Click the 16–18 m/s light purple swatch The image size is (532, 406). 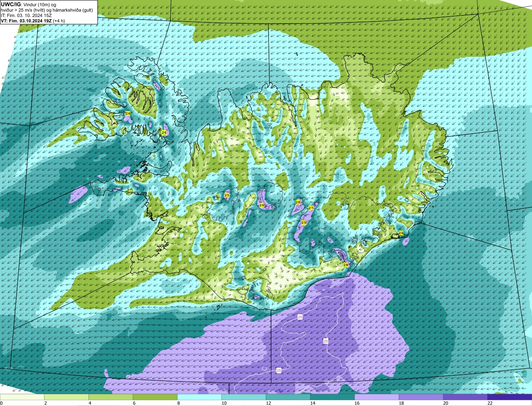377,397
